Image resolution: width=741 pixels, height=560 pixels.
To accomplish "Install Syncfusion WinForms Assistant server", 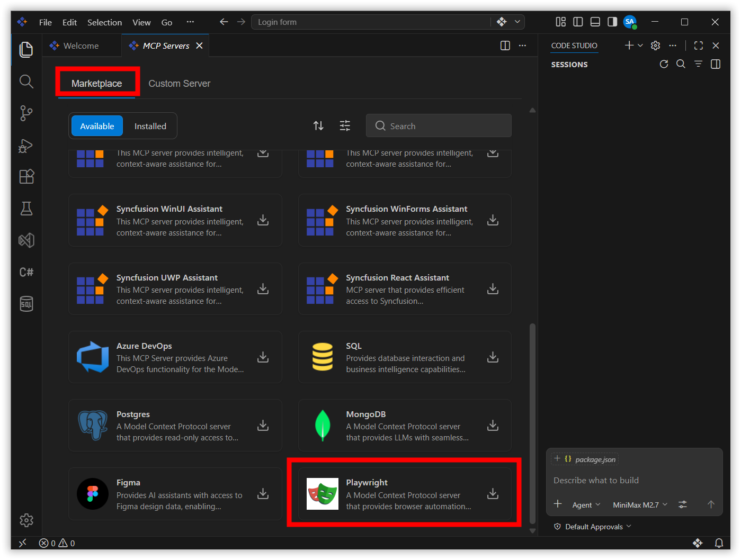I will pos(493,220).
